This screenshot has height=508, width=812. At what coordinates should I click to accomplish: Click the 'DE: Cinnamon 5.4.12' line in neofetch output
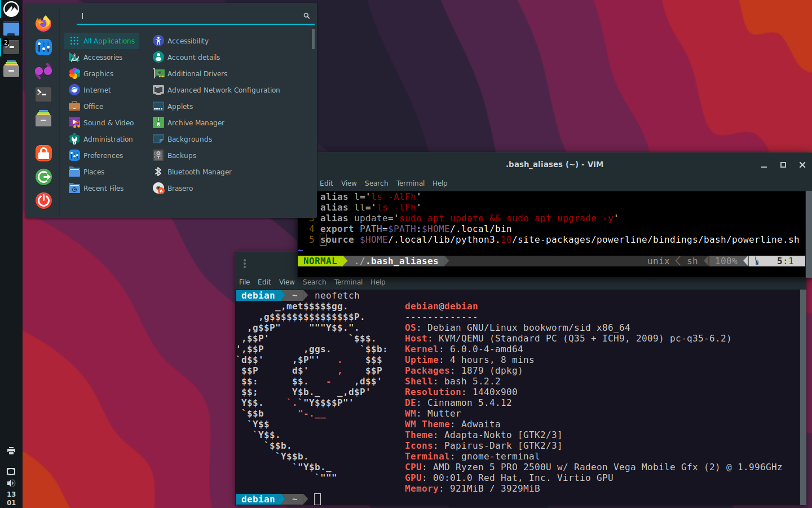tap(458, 402)
